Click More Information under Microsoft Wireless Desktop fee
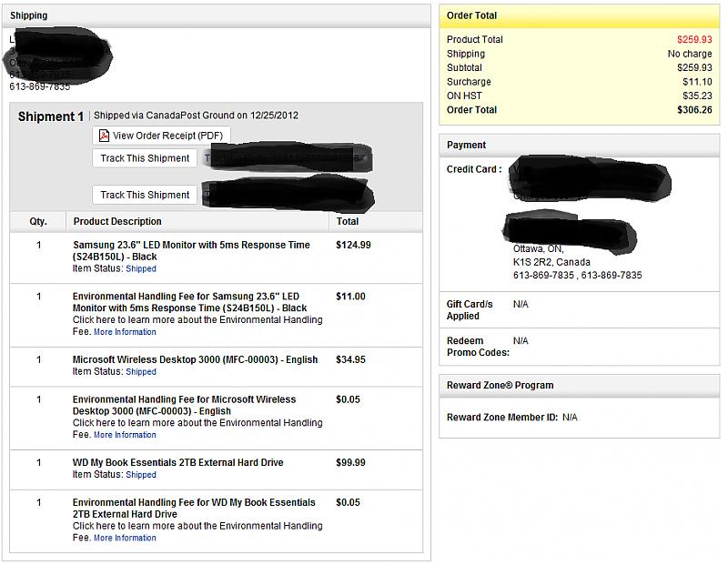 pos(125,435)
